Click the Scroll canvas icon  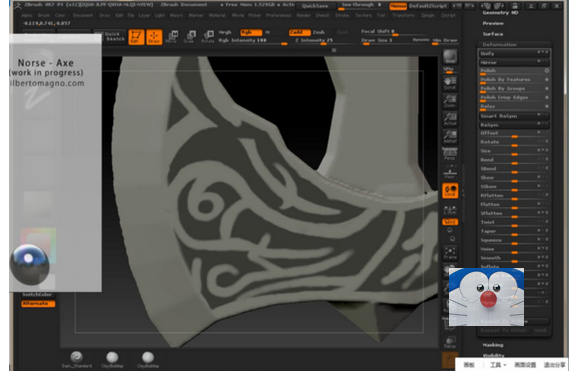tap(450, 83)
